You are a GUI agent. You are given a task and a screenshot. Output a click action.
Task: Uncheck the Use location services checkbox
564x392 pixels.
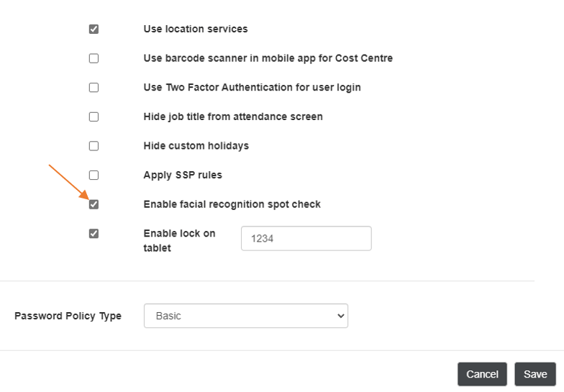[94, 29]
